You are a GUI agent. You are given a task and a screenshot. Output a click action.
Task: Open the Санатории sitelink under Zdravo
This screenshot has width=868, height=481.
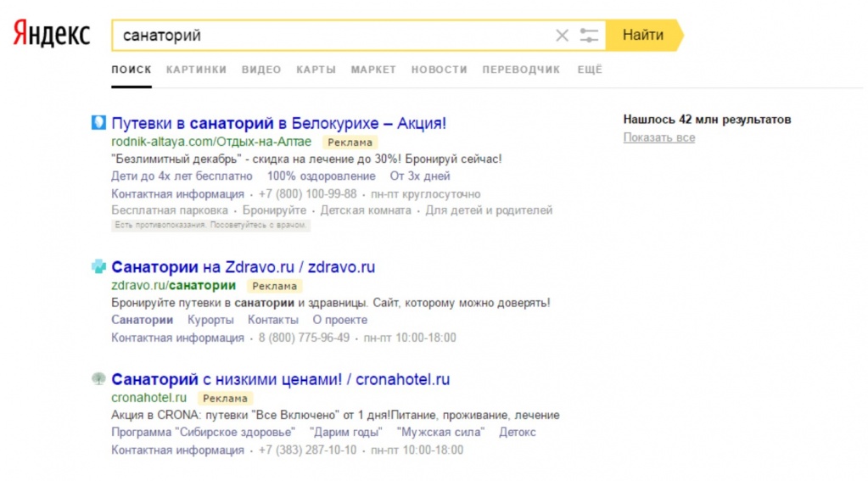coord(142,320)
